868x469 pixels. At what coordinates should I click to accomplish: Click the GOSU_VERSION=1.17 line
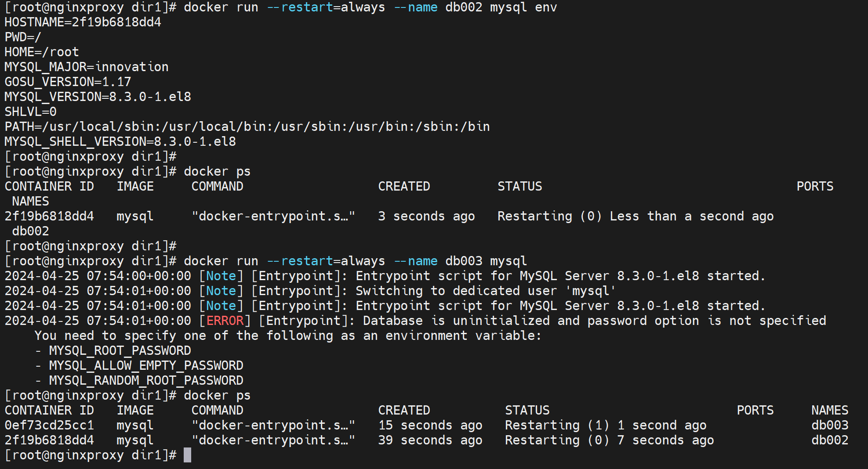(68, 82)
